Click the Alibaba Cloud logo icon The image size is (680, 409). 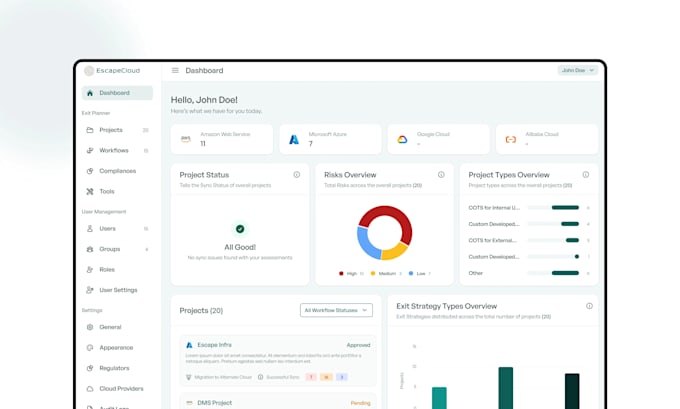511,139
